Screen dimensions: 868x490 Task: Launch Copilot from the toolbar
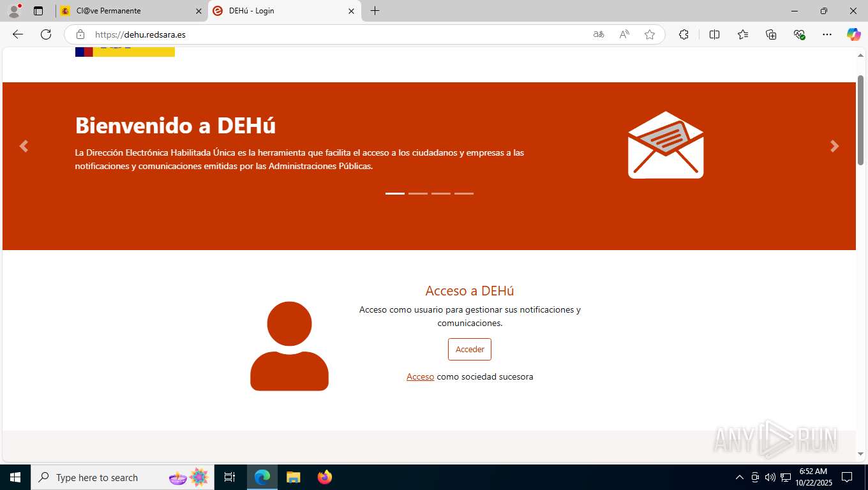[853, 34]
